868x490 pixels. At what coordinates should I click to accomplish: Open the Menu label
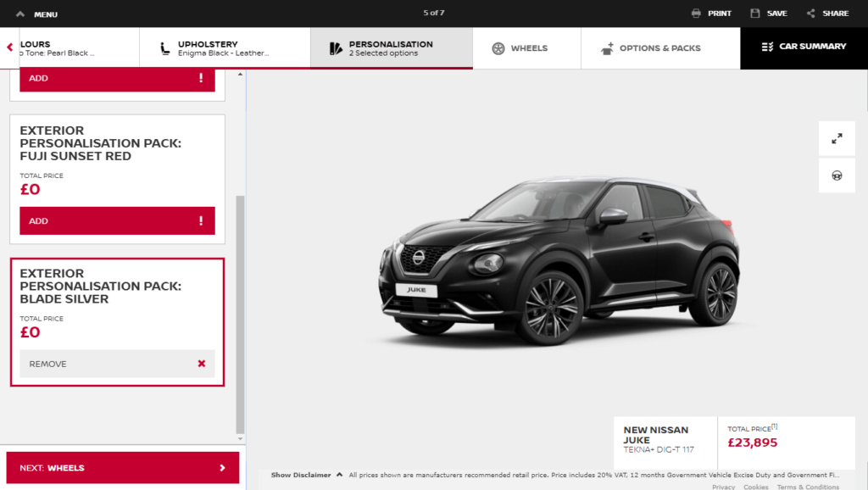point(46,14)
